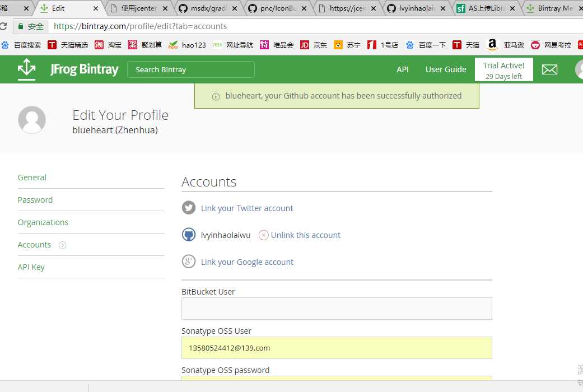Open the 淘宝 bookmark
The image size is (583, 392).
point(108,45)
